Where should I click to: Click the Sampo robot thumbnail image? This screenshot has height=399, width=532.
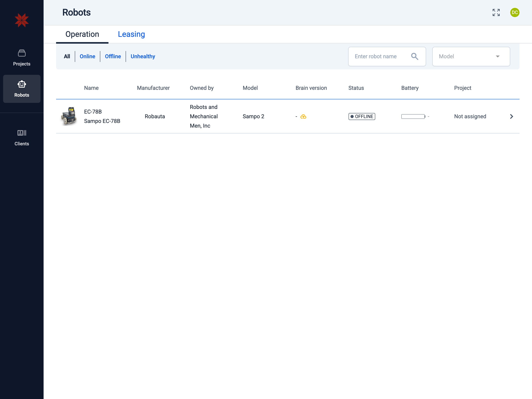pos(69,116)
